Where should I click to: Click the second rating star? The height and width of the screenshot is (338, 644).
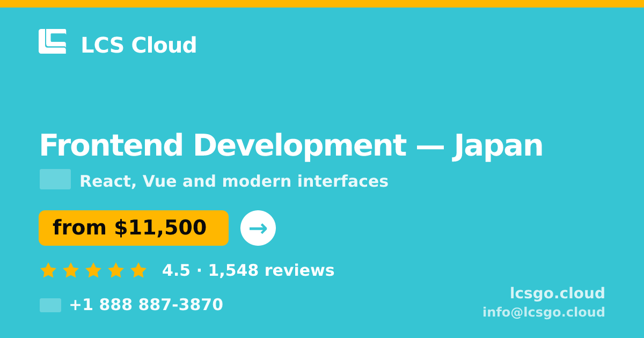71,270
